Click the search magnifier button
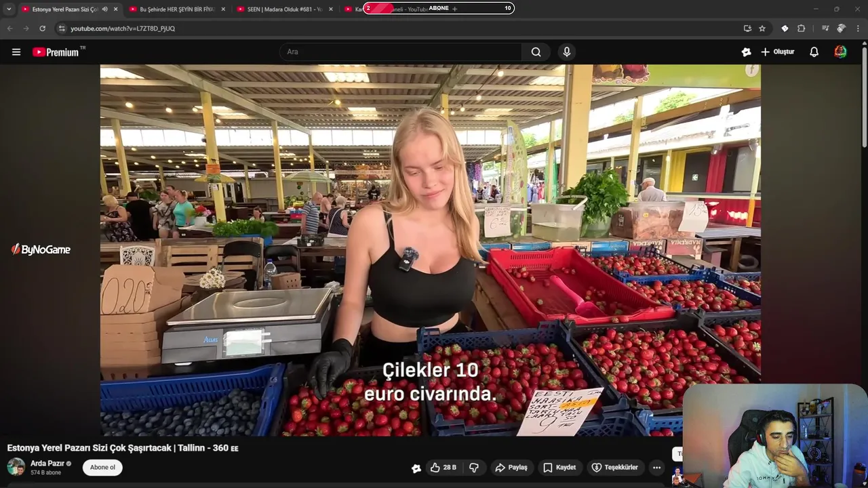The image size is (868, 488). tap(536, 52)
